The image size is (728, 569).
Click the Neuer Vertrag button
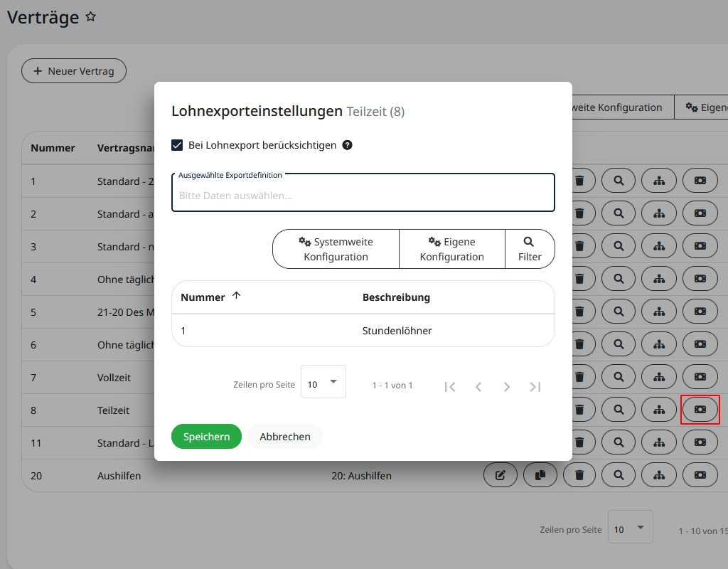tap(74, 71)
